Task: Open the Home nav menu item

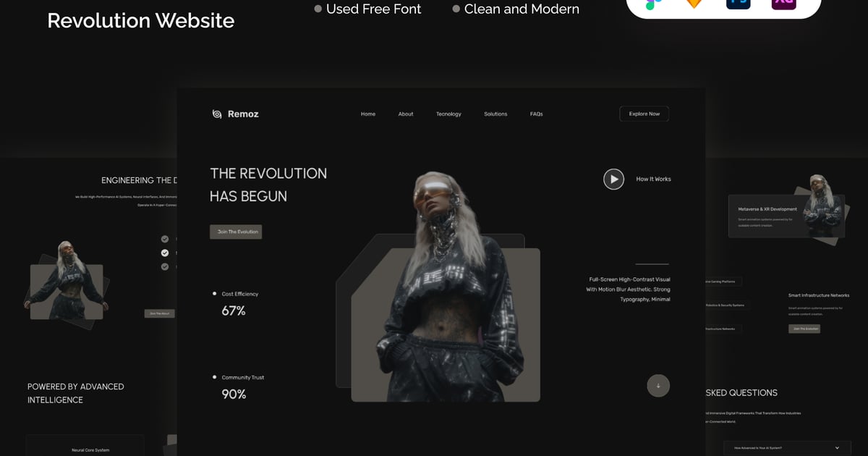Action: [x=368, y=114]
